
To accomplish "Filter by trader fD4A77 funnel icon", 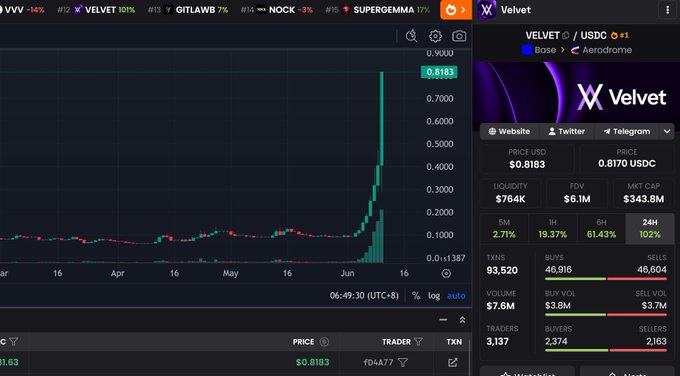I will click(402, 362).
